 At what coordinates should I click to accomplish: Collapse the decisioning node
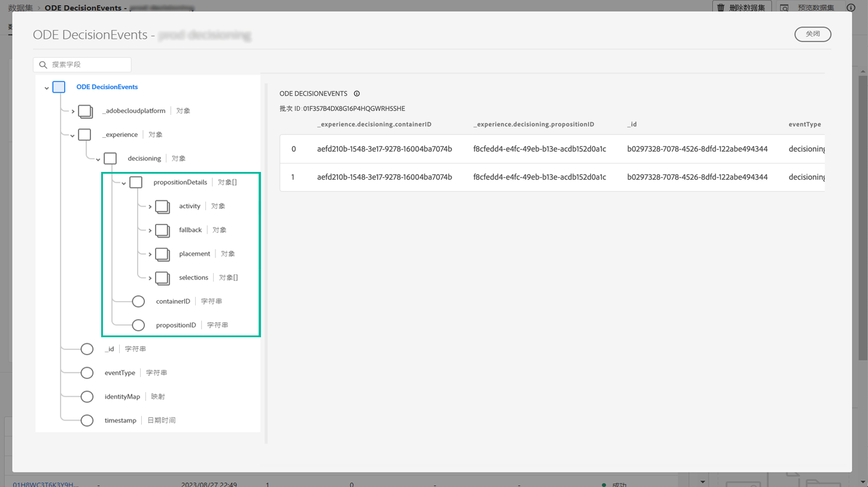click(x=98, y=160)
